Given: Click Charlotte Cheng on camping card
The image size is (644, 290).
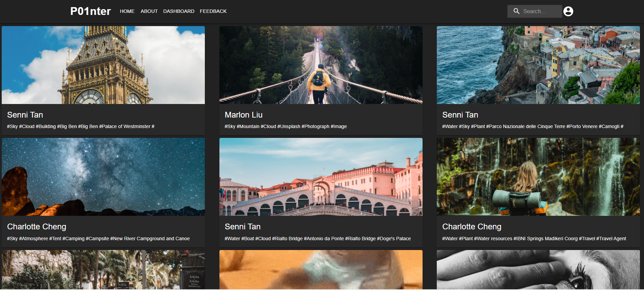Looking at the screenshot, I should (x=37, y=227).
